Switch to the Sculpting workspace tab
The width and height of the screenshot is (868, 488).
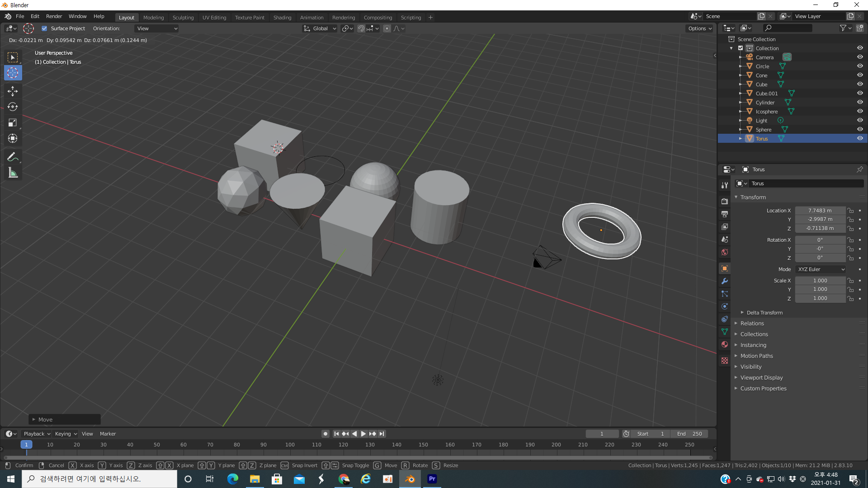[x=183, y=18]
